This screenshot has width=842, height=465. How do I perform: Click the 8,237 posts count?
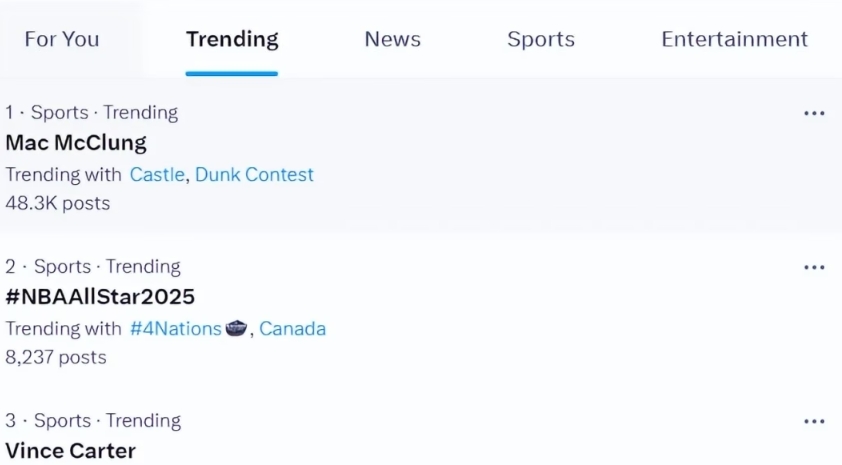tap(56, 357)
